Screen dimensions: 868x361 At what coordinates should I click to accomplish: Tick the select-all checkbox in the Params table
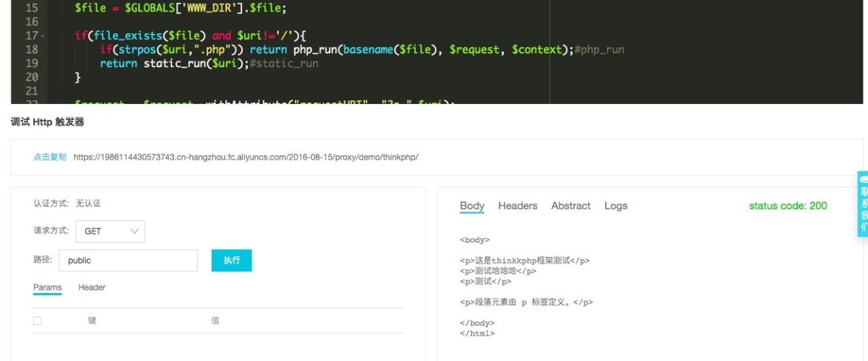(38, 321)
